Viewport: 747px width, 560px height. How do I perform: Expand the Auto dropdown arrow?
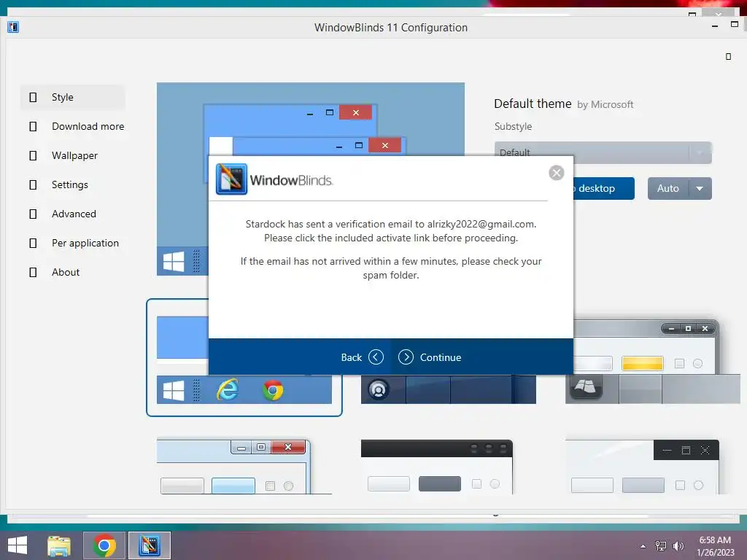[700, 189]
